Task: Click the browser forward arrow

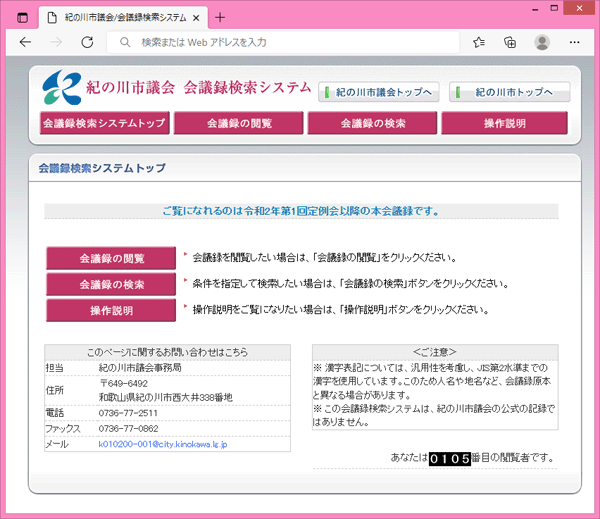Action: 56,42
